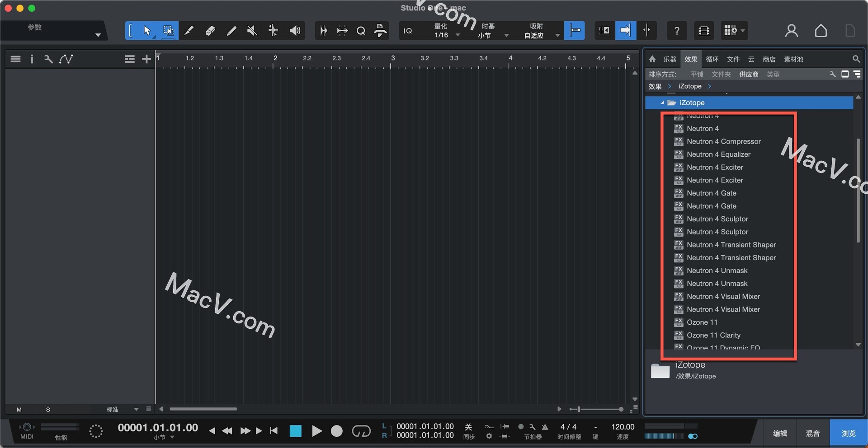Select the Bend tool
868x448 pixels.
[273, 31]
